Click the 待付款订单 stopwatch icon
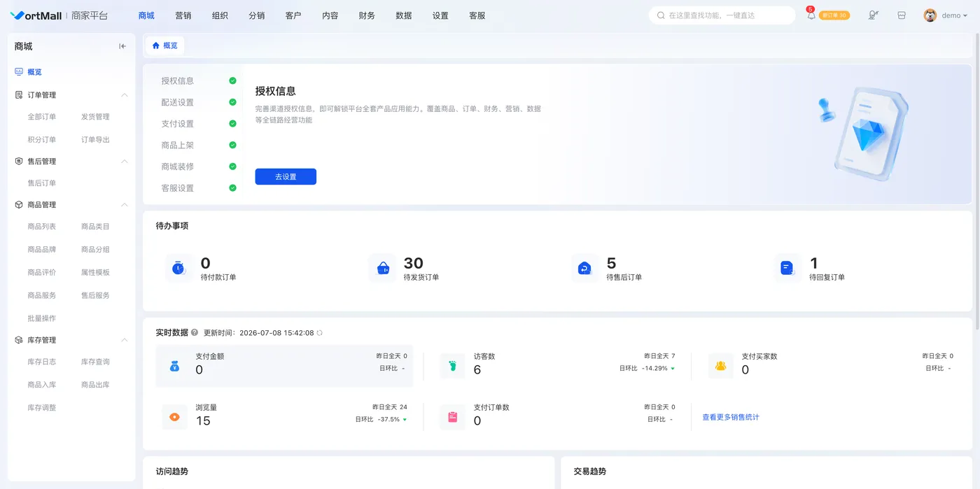The height and width of the screenshot is (489, 980). pos(178,268)
